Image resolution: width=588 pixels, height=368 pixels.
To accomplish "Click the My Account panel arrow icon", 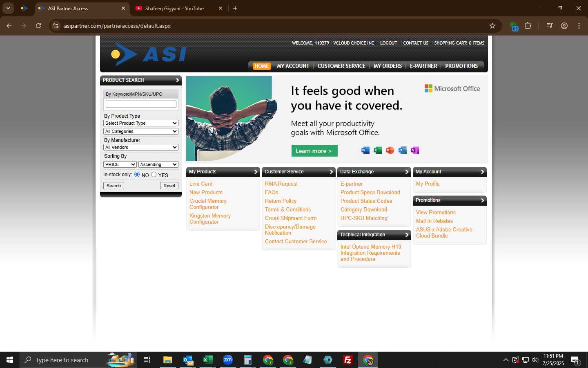I will click(482, 172).
